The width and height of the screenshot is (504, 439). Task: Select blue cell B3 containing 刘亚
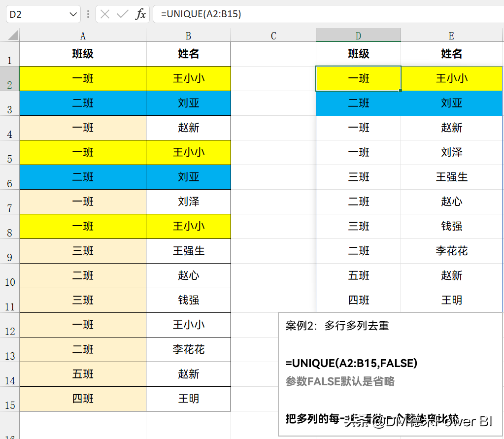click(x=188, y=103)
